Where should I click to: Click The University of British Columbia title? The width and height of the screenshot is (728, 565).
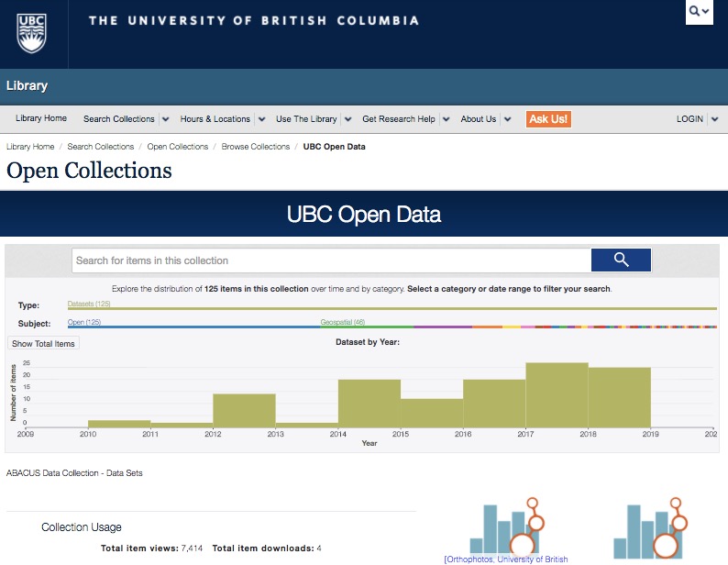[x=254, y=20]
